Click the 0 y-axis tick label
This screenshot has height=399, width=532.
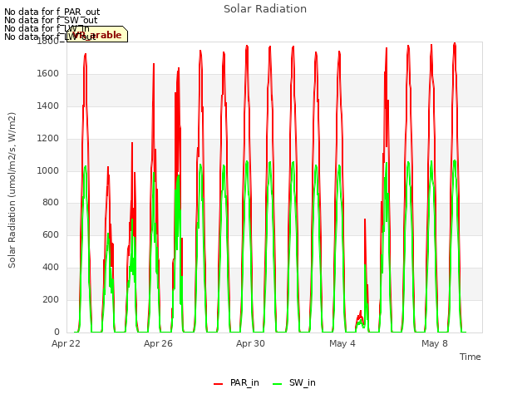point(57,332)
